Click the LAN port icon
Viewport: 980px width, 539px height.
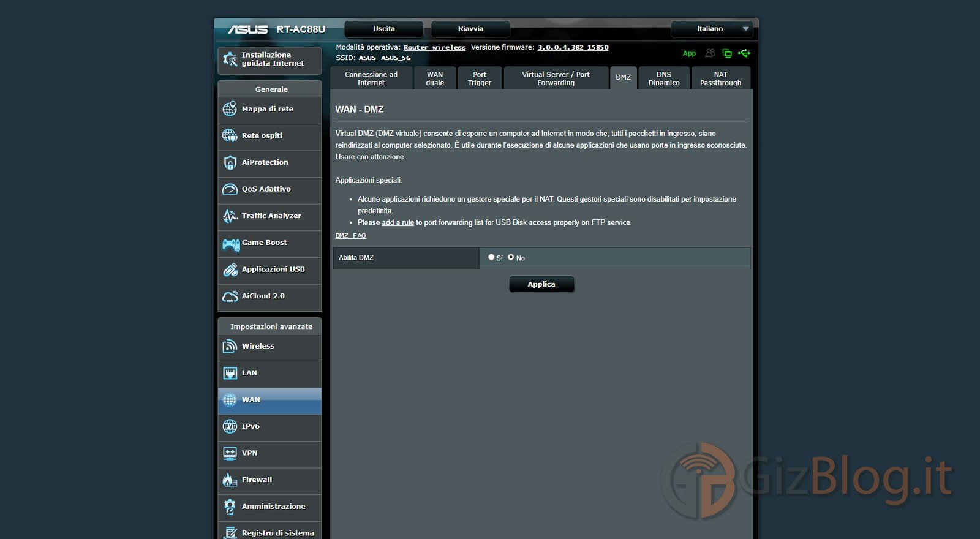(x=230, y=373)
